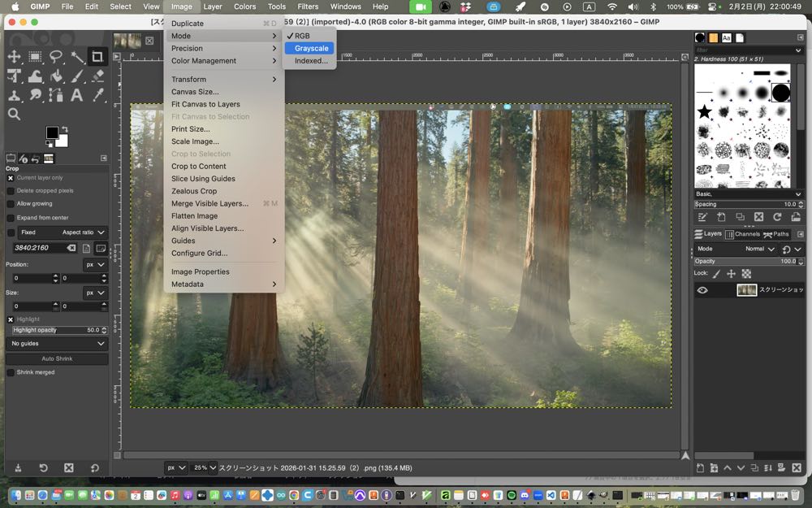Image resolution: width=812 pixels, height=508 pixels.
Task: Activate the Zoom magnifier tool
Action: [x=15, y=115]
